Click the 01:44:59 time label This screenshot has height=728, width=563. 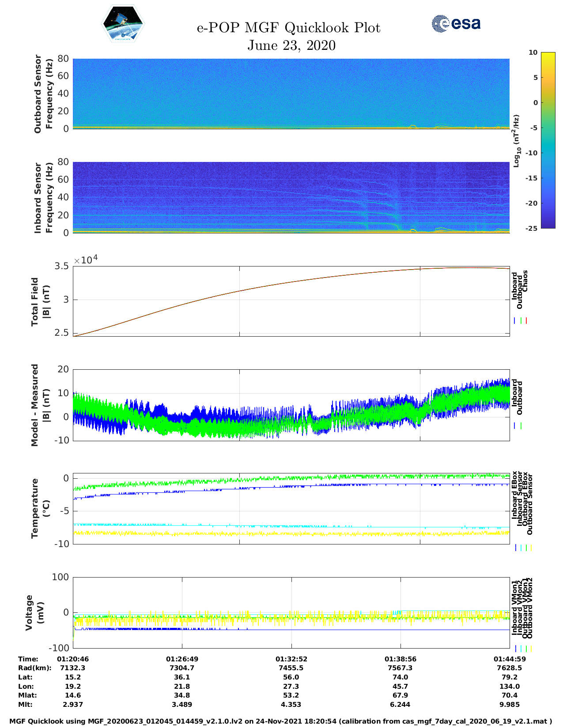(x=509, y=659)
